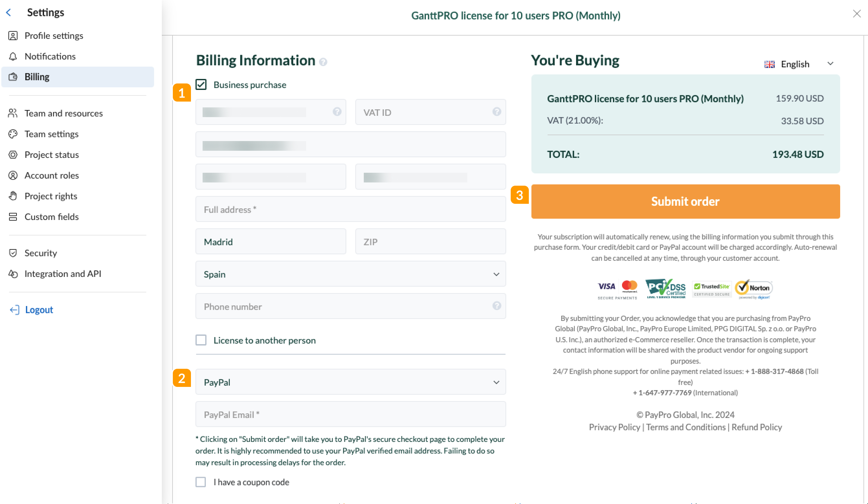This screenshot has height=504, width=868.
Task: Click help icon in the VAT ID field
Action: coord(496,112)
